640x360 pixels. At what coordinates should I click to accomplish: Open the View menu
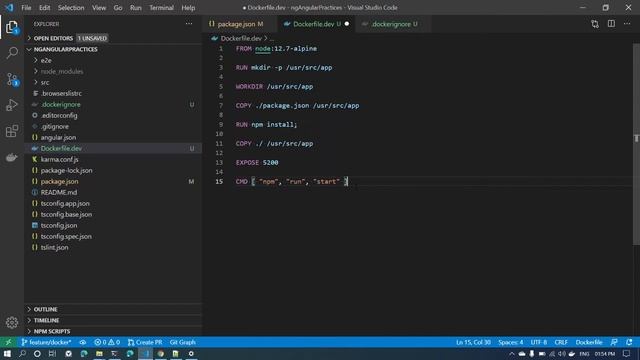(x=99, y=7)
